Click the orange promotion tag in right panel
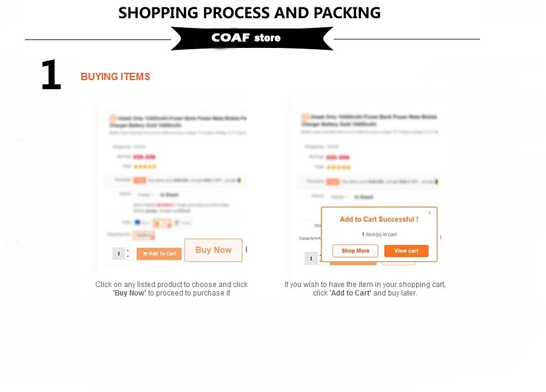546x392 pixels. 333,181
